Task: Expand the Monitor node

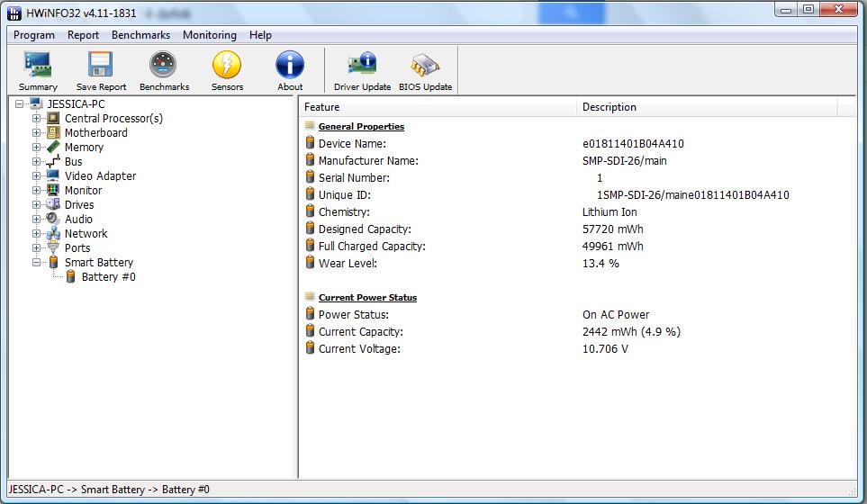Action: (x=37, y=190)
